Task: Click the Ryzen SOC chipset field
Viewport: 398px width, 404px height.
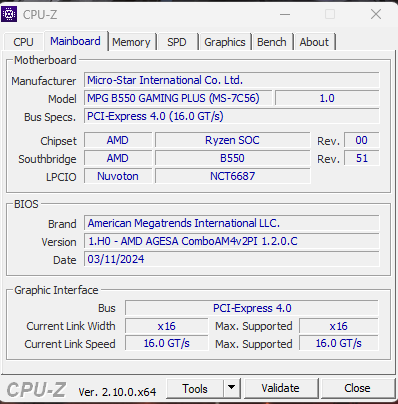Action: point(233,140)
